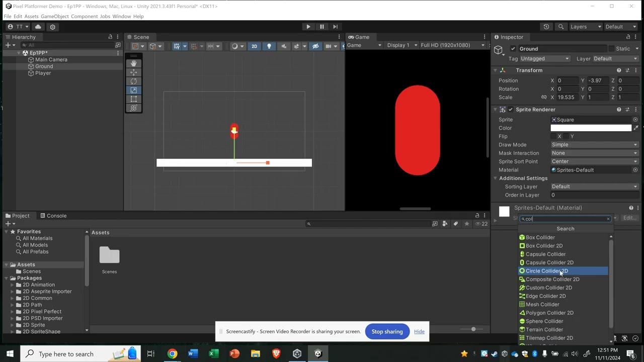Select Circle Collider 2D from list

(563, 271)
